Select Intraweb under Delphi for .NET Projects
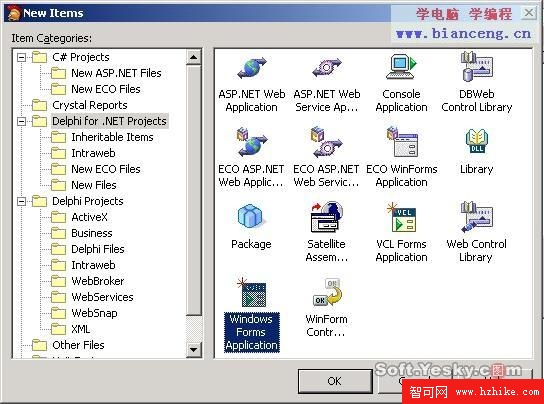Screen dimensions: 544x404 tap(93, 153)
